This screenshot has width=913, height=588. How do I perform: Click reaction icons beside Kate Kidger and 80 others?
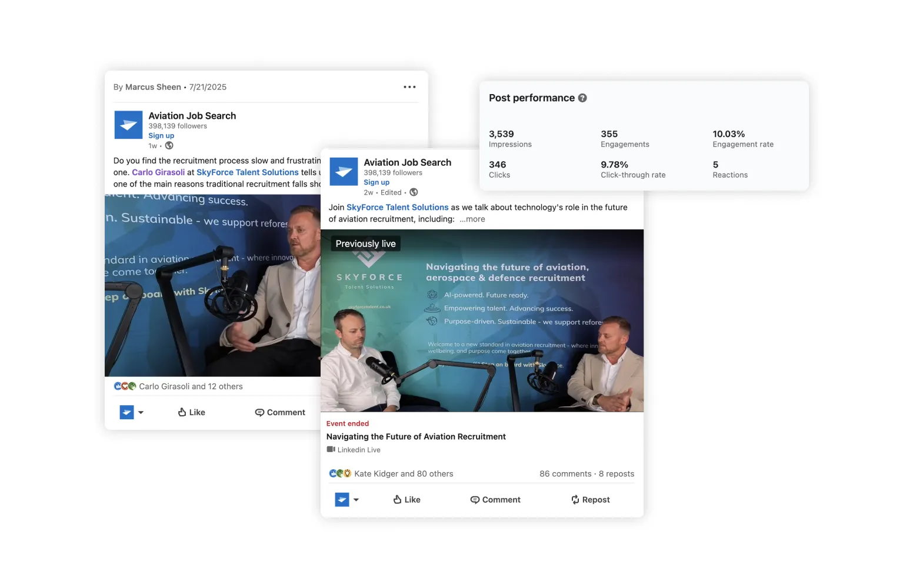pos(340,473)
